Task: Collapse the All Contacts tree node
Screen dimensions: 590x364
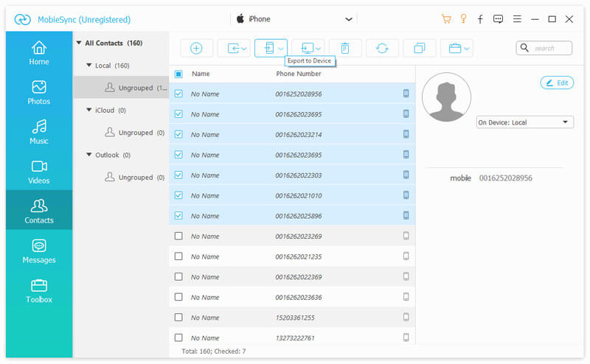Action: (x=79, y=43)
